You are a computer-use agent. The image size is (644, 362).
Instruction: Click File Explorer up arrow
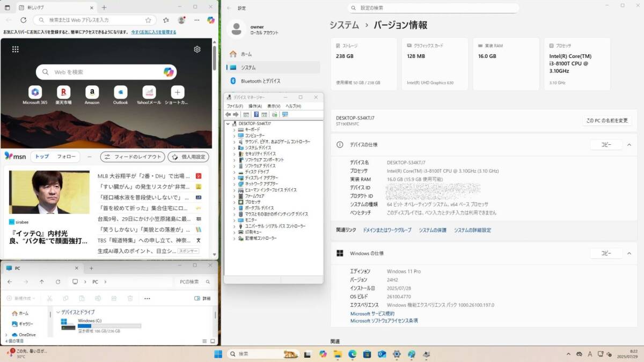[x=42, y=282]
